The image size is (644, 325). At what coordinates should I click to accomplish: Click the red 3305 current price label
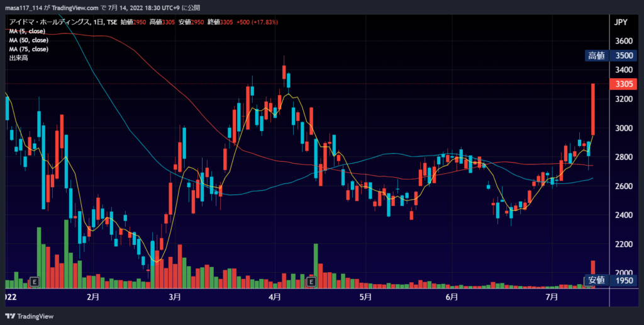point(623,84)
